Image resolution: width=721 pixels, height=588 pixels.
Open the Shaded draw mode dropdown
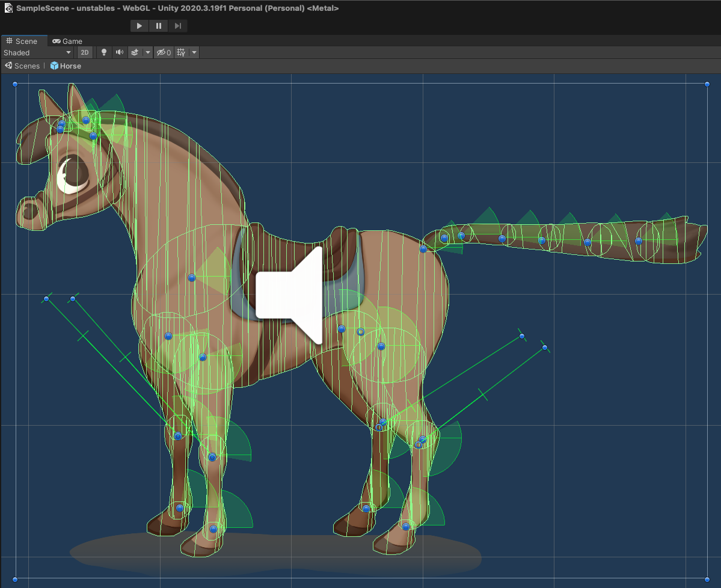[37, 53]
